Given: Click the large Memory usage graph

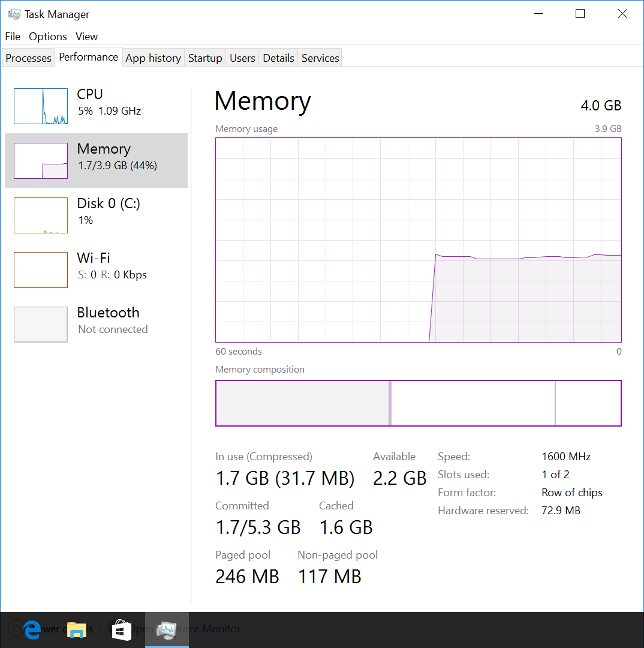Looking at the screenshot, I should point(419,240).
